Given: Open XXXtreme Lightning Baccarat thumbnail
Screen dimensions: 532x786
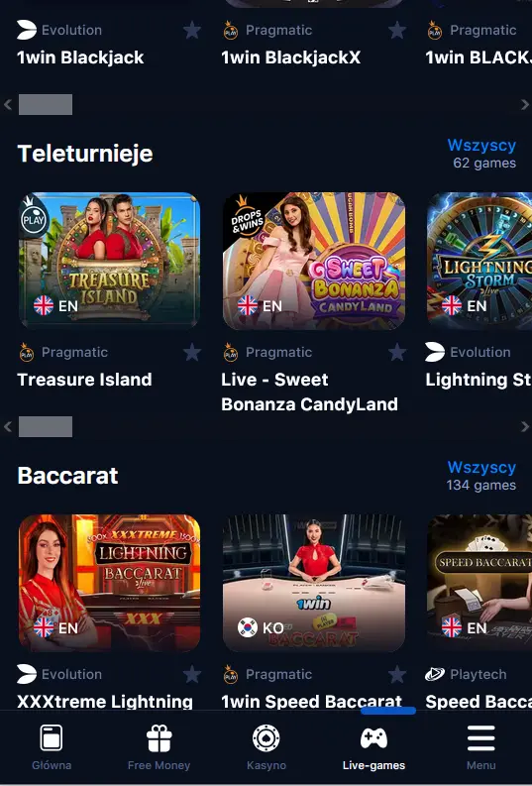Looking at the screenshot, I should [109, 583].
